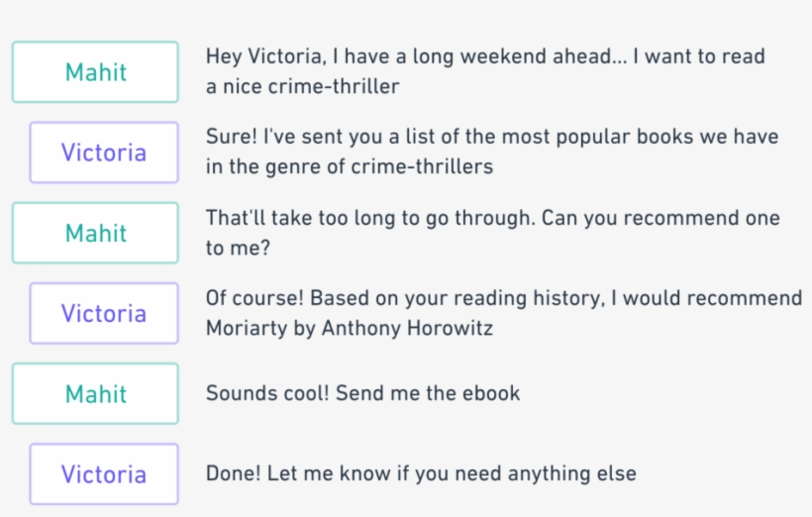
Task: Click Mahit's name tag beside the long weekend message
Action: 96,72
